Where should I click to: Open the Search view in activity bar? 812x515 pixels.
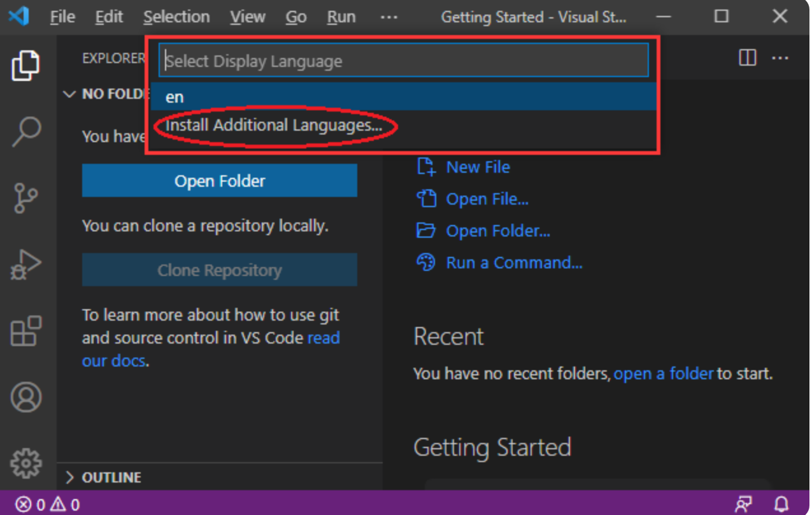pos(26,132)
